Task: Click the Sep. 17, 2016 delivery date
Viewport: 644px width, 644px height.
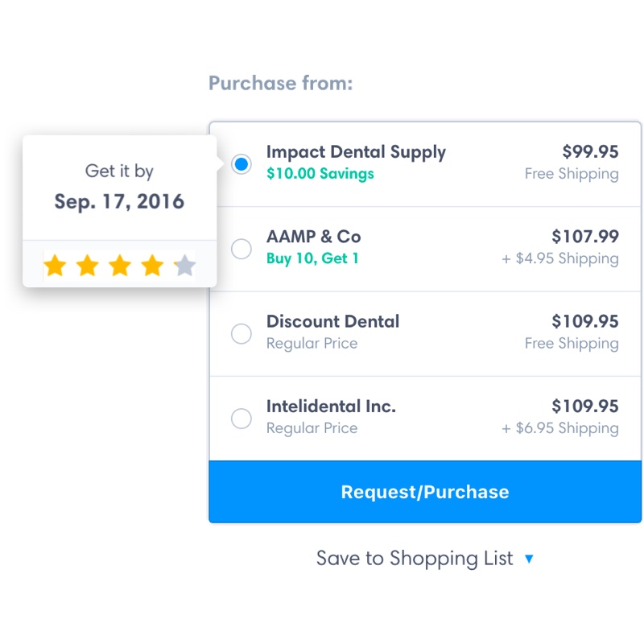Action: click(x=119, y=201)
